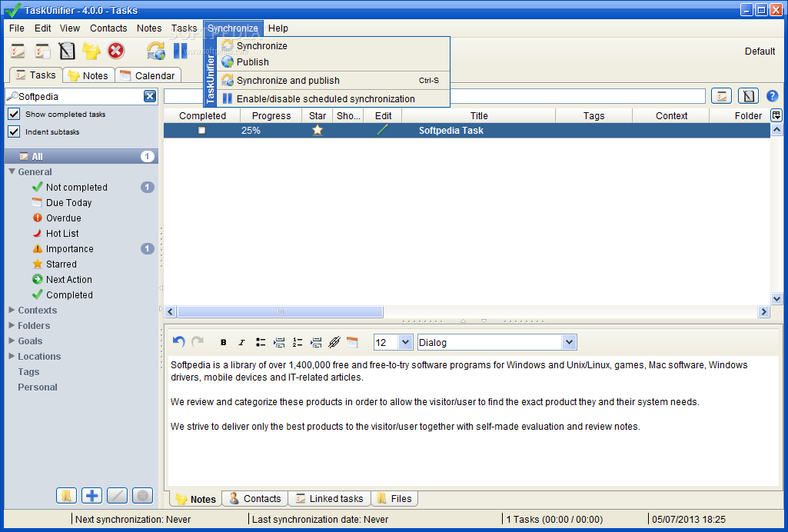Open the Help menu
This screenshot has height=532, width=788.
coord(278,28)
